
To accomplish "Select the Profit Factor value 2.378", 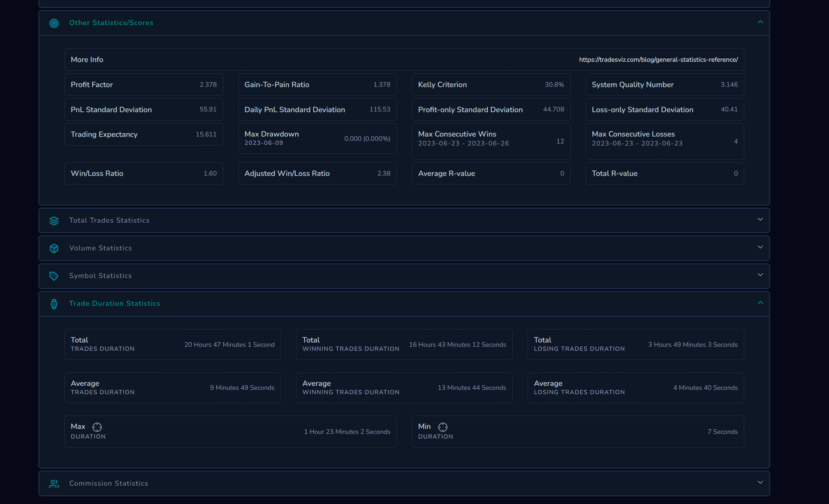I will click(x=208, y=84).
